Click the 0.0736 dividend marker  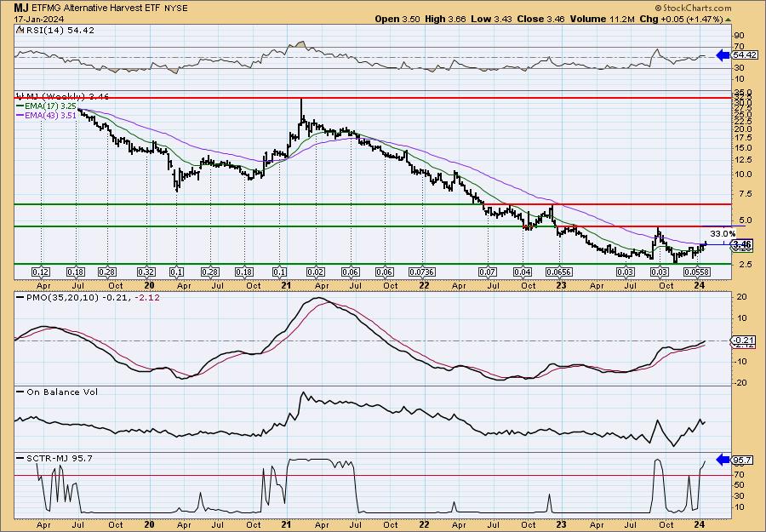pos(424,272)
